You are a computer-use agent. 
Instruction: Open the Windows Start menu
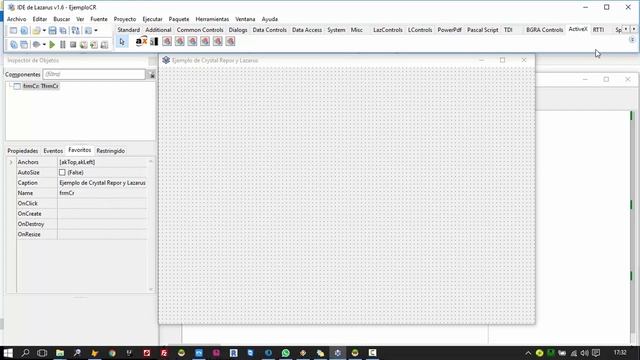[8, 353]
